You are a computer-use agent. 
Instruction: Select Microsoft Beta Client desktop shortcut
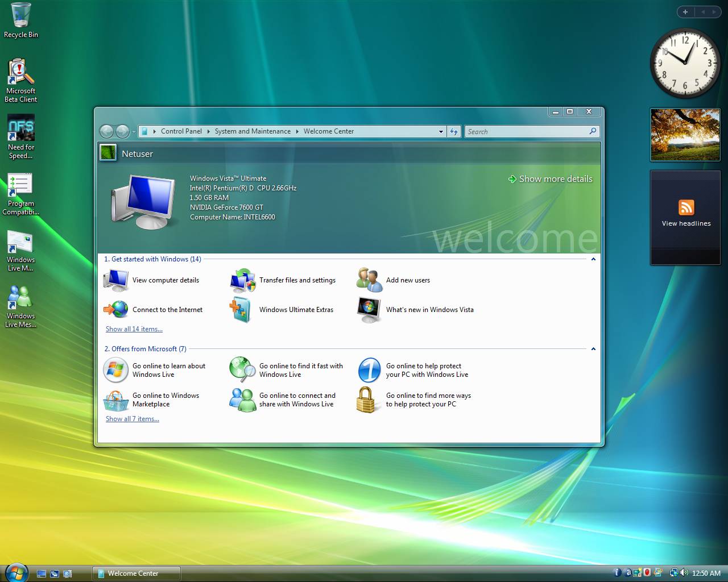coord(21,80)
